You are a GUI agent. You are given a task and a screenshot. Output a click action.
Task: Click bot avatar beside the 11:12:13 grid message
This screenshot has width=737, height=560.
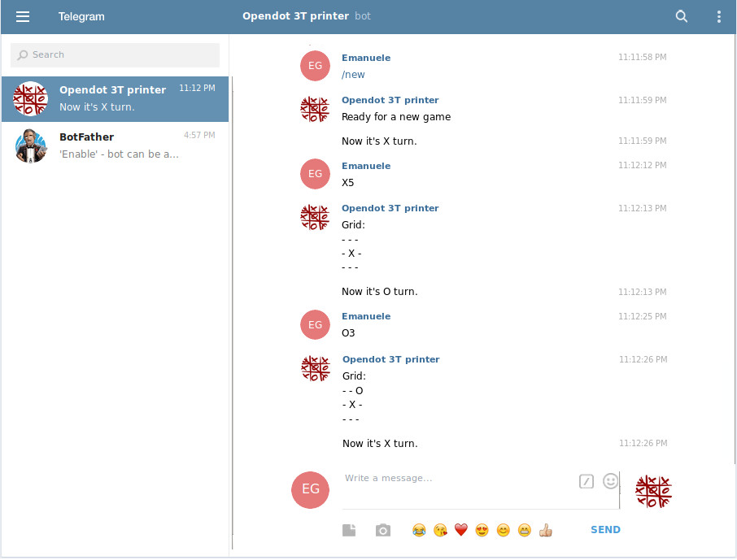tap(315, 217)
